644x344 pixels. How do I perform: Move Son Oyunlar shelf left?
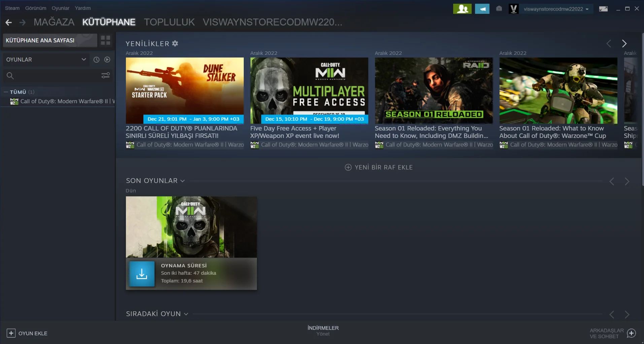612,182
